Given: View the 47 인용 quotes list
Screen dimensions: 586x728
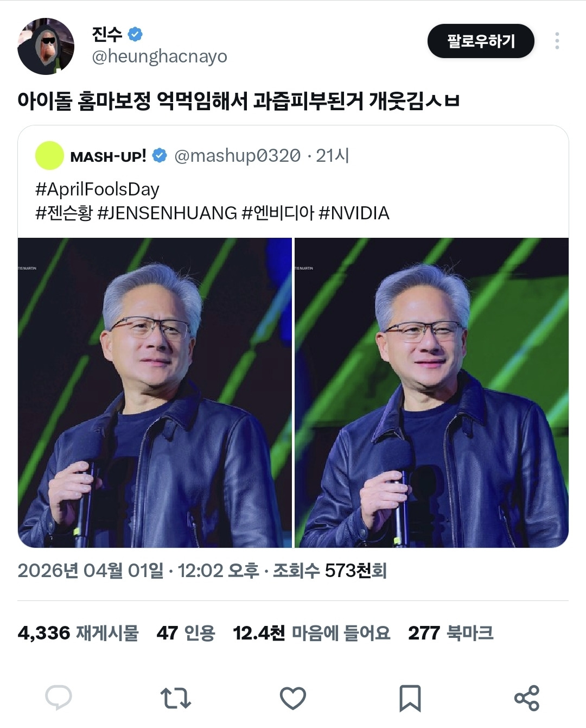Looking at the screenshot, I should pos(186,633).
